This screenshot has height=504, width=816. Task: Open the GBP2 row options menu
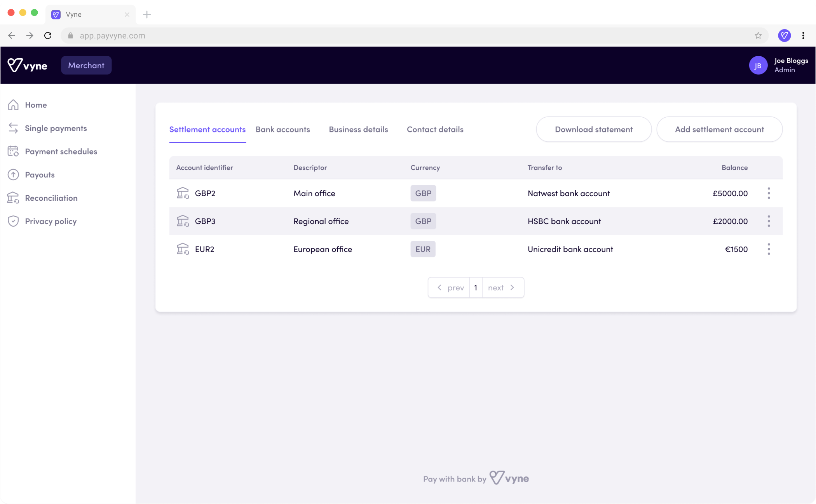pos(769,193)
